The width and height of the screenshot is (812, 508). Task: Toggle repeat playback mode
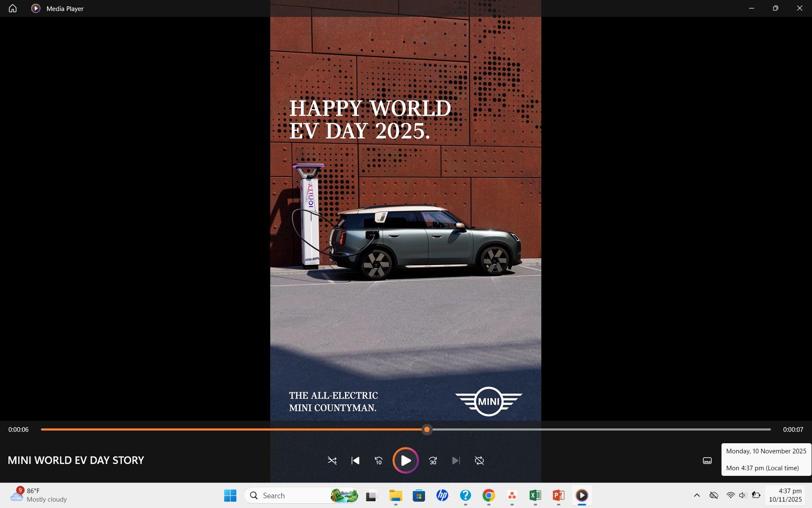point(479,461)
